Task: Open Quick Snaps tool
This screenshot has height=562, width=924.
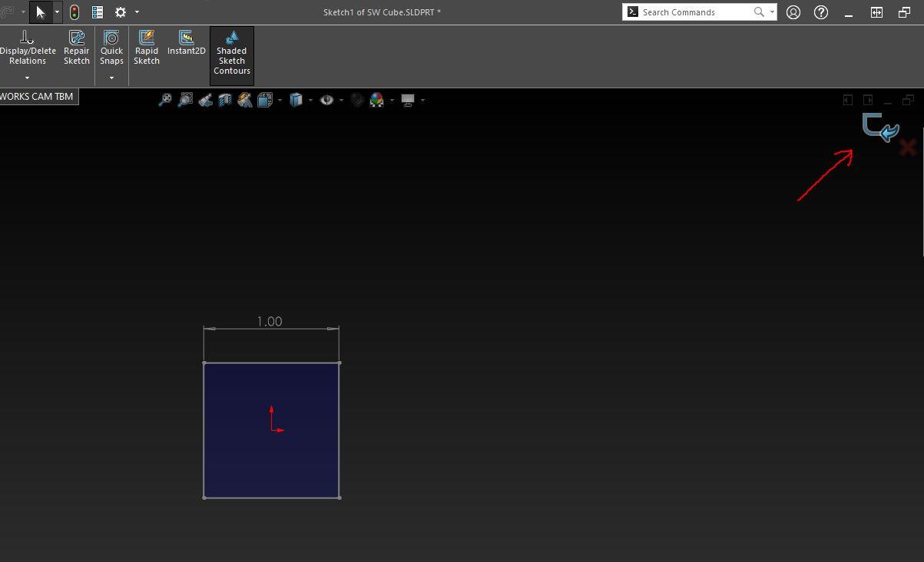Action: point(111,48)
